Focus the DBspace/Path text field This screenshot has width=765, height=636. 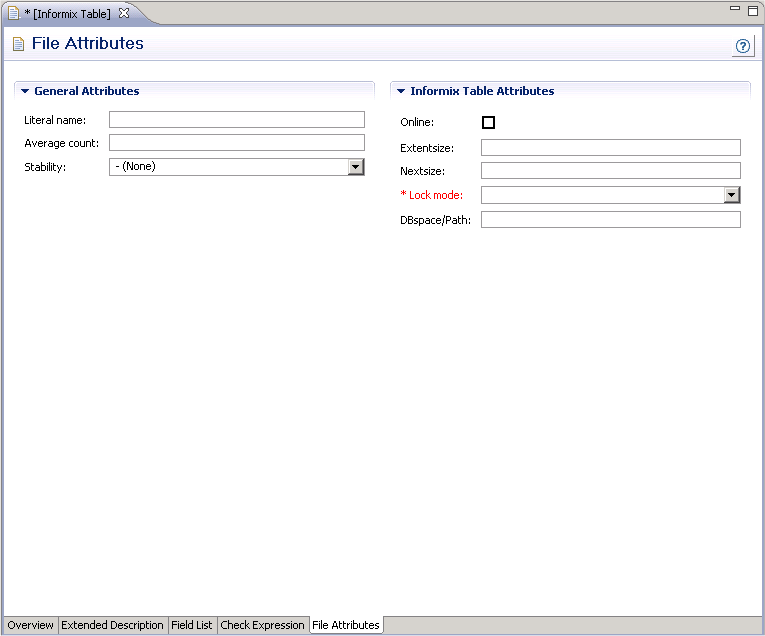point(610,220)
